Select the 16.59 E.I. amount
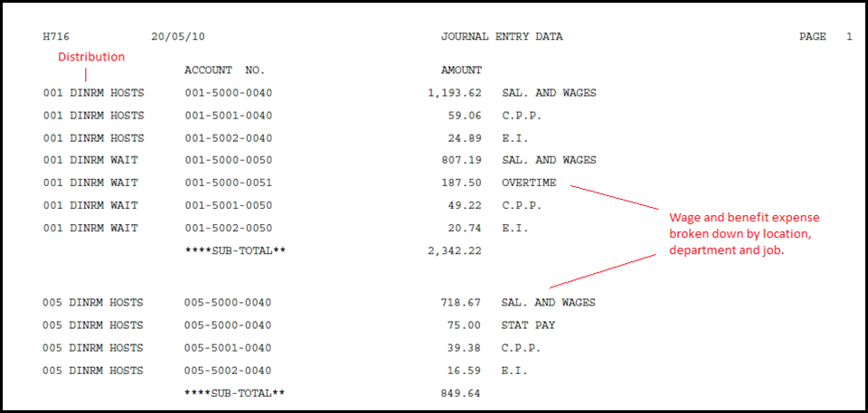 pos(465,371)
